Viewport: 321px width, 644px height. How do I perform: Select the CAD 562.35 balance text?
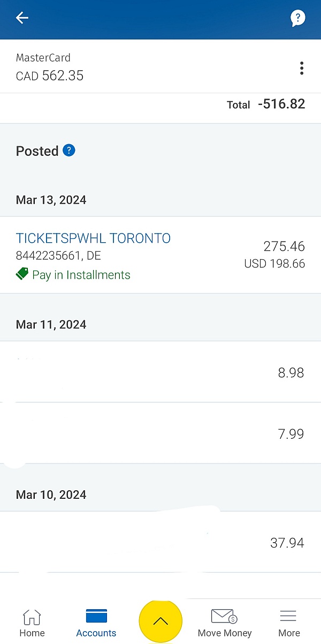pos(49,76)
